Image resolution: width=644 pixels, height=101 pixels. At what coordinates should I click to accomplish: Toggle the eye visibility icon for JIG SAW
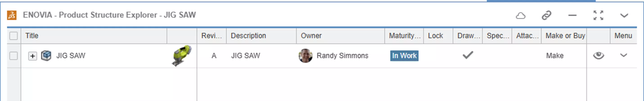click(x=599, y=55)
